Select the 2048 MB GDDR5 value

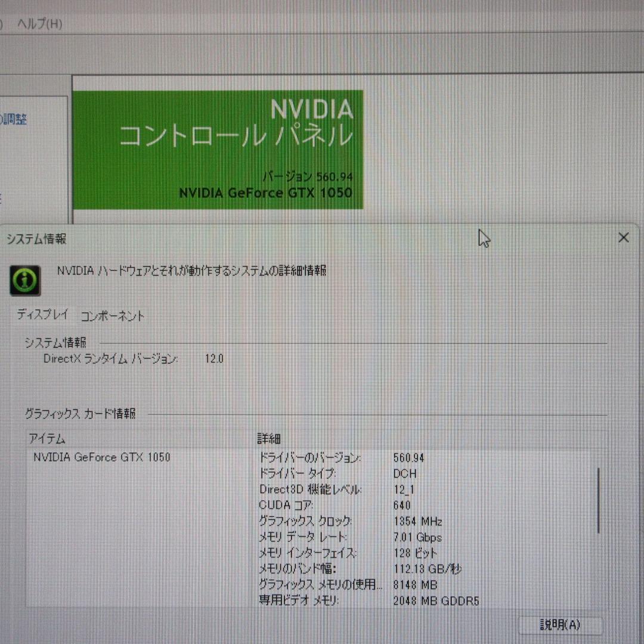click(436, 601)
